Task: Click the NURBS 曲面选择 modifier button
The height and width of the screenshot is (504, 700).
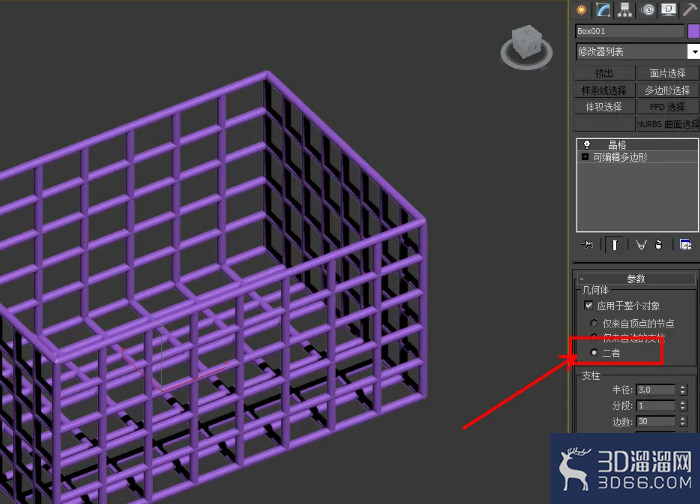Action: coord(667,124)
